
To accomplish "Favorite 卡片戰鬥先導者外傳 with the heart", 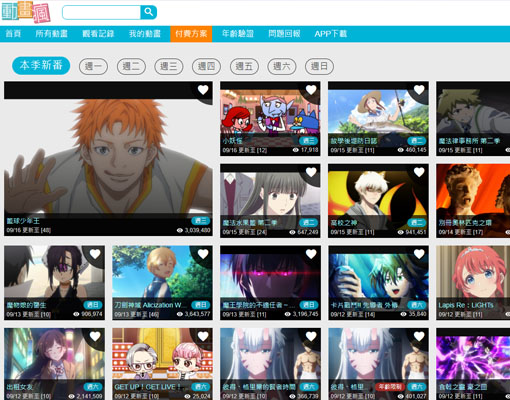I will [419, 254].
